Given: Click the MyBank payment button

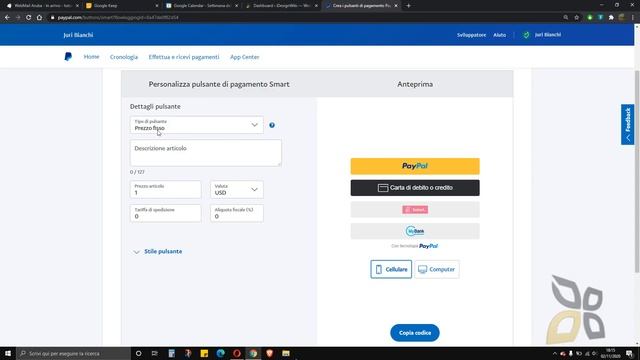Looking at the screenshot, I should point(415,231).
